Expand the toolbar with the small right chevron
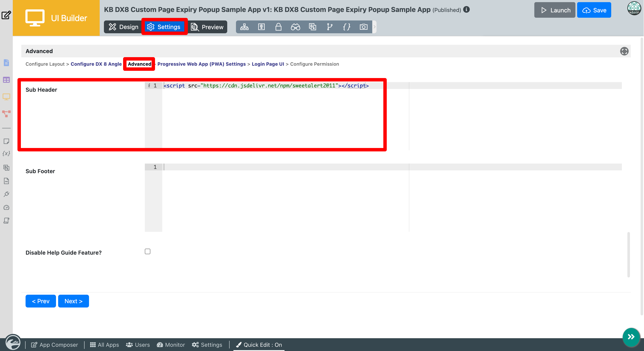 (375, 27)
